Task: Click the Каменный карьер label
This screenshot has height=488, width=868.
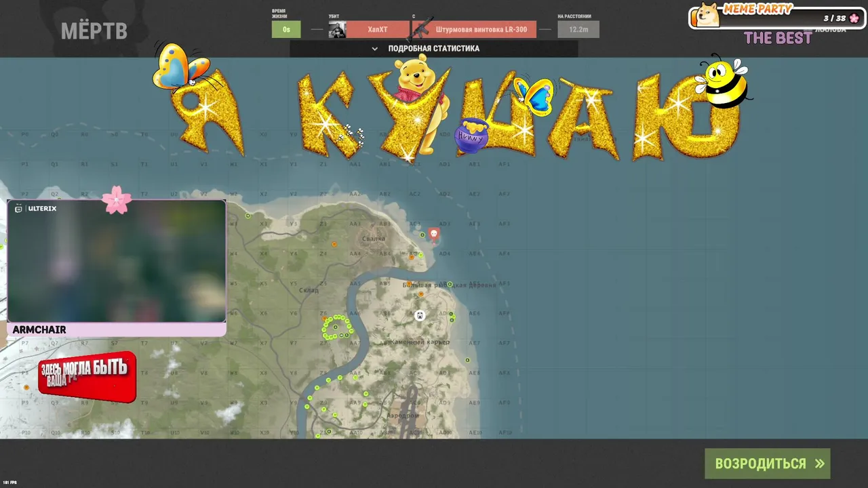Action: (419, 342)
